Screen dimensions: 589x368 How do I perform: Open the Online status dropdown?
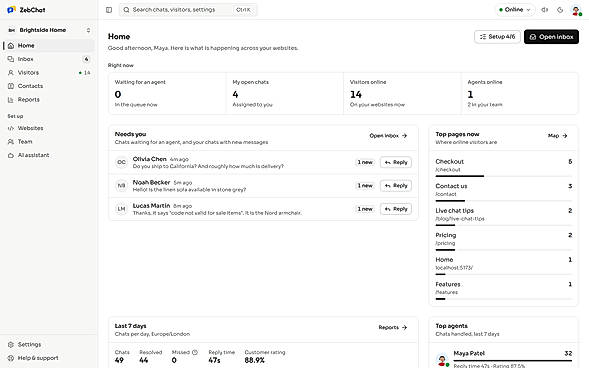pos(514,10)
